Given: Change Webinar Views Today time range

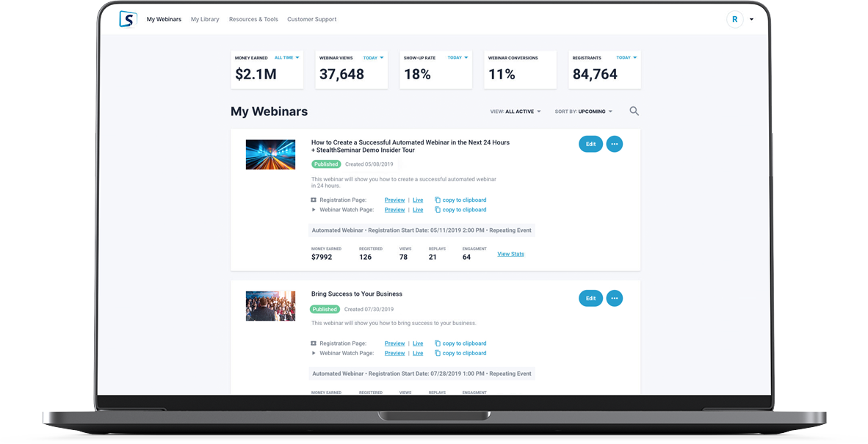Looking at the screenshot, I should (373, 58).
